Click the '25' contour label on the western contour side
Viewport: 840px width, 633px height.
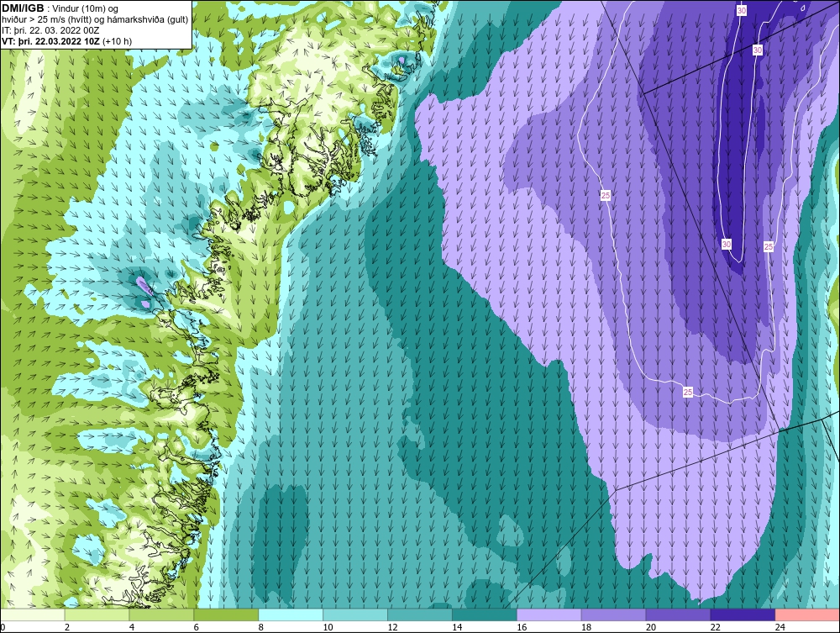(x=606, y=196)
